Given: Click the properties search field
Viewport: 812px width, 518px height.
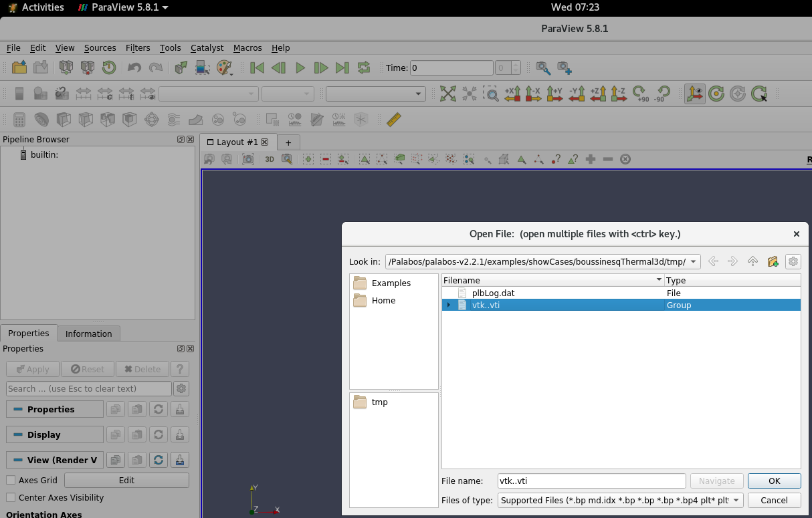Looking at the screenshot, I should coord(89,388).
